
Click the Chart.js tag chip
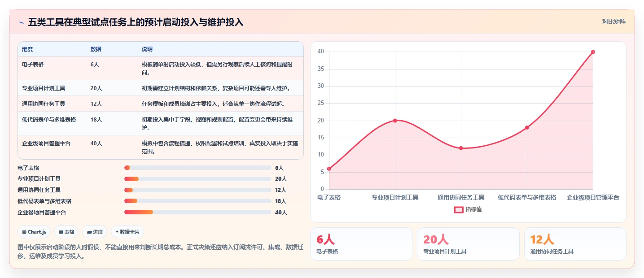pyautogui.click(x=35, y=232)
